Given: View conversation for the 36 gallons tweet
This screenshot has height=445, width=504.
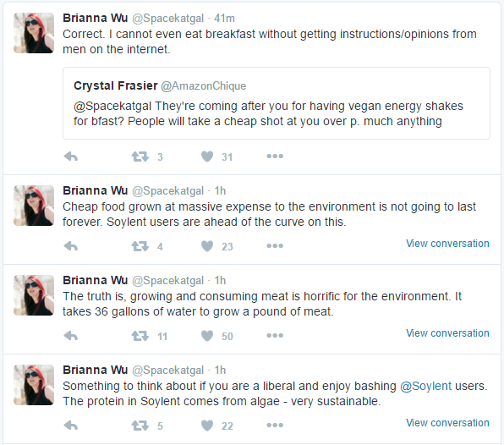Looking at the screenshot, I should 447,333.
